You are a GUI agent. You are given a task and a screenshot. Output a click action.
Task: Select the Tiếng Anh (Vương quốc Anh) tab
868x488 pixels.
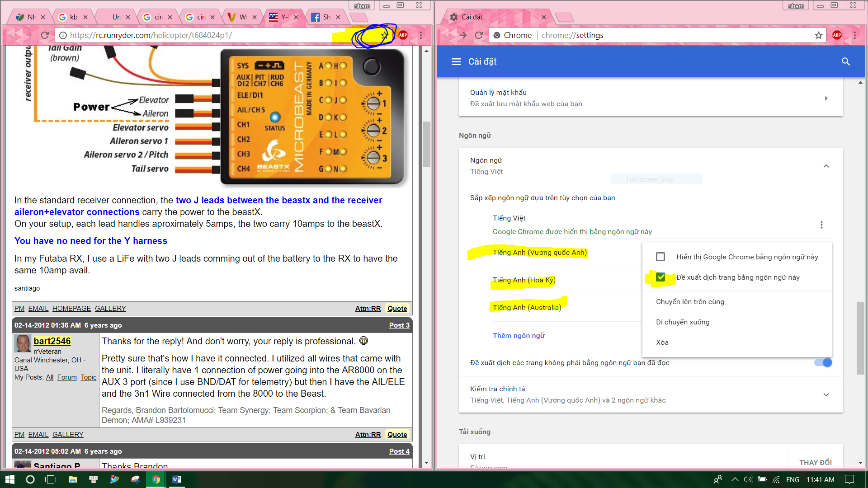tap(539, 252)
